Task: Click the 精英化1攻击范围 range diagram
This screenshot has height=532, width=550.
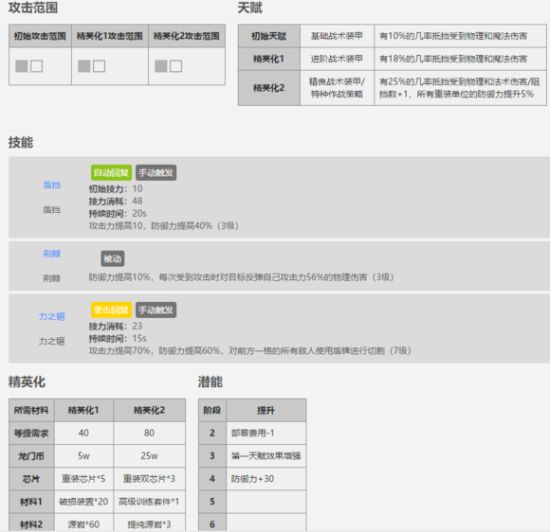Action: pyautogui.click(x=91, y=66)
